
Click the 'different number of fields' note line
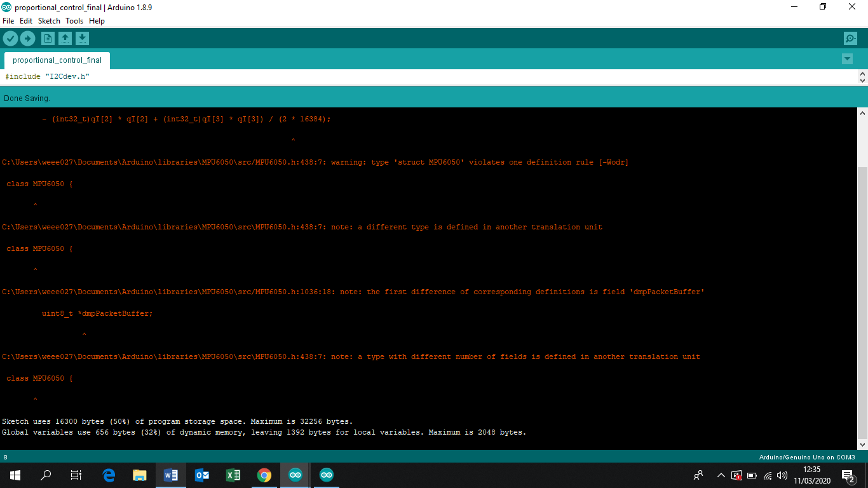pyautogui.click(x=351, y=356)
